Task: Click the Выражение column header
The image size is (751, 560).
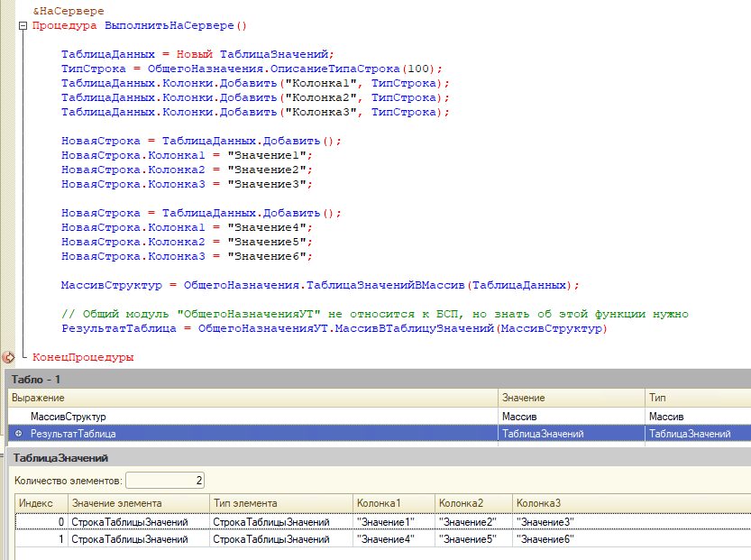Action: pyautogui.click(x=252, y=398)
